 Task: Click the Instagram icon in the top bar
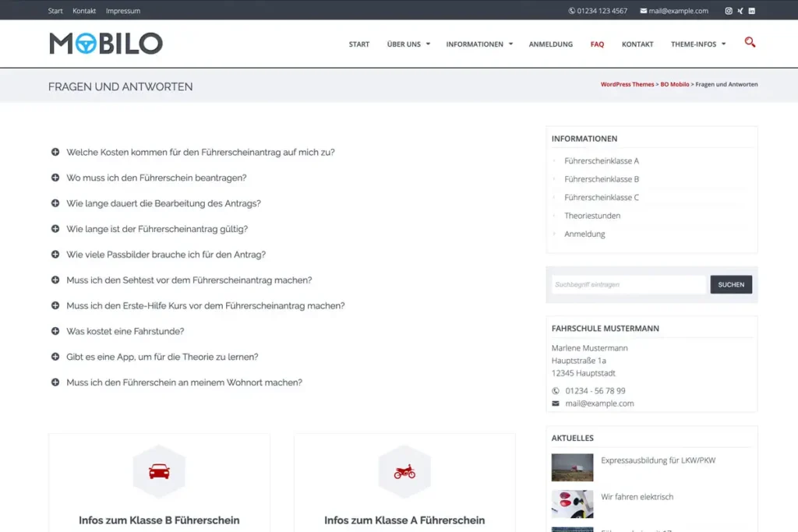(728, 10)
